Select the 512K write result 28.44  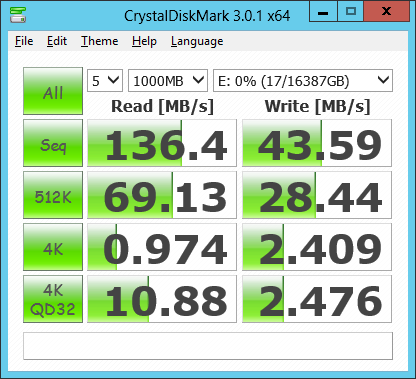[x=317, y=195]
